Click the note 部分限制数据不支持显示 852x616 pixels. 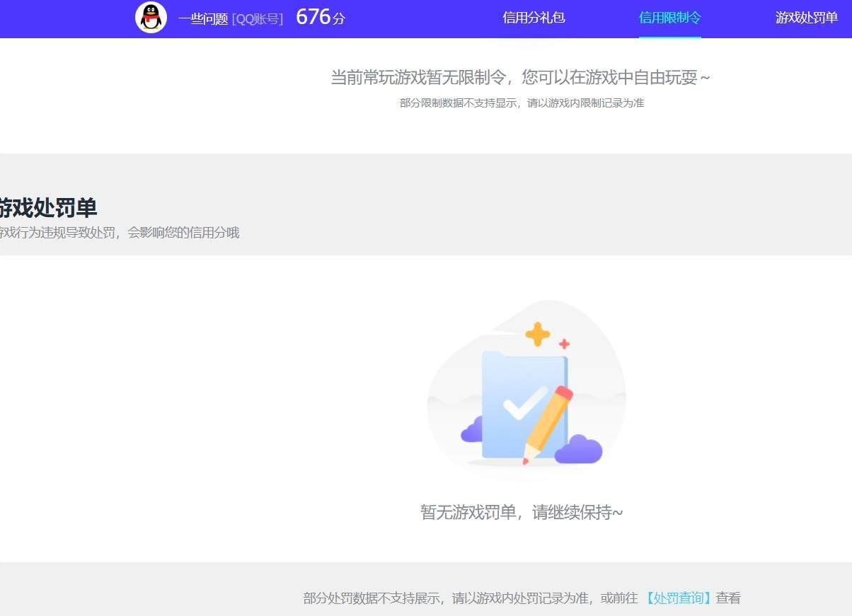pos(459,103)
